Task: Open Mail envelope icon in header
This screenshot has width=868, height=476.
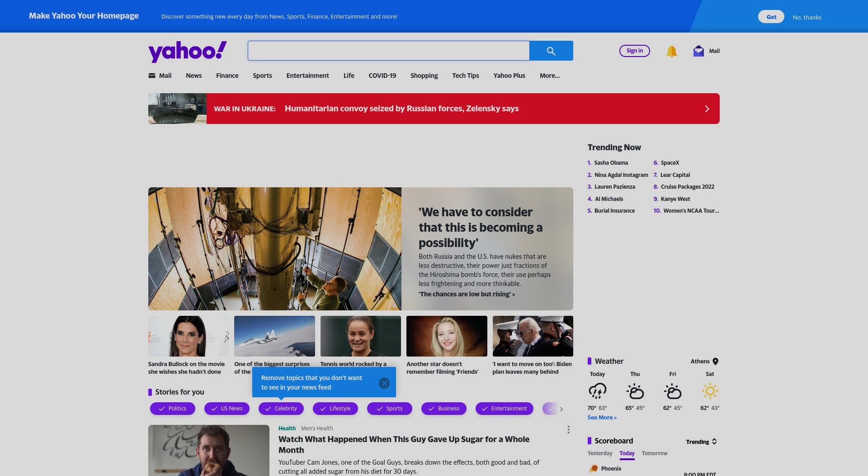Action: [x=698, y=51]
